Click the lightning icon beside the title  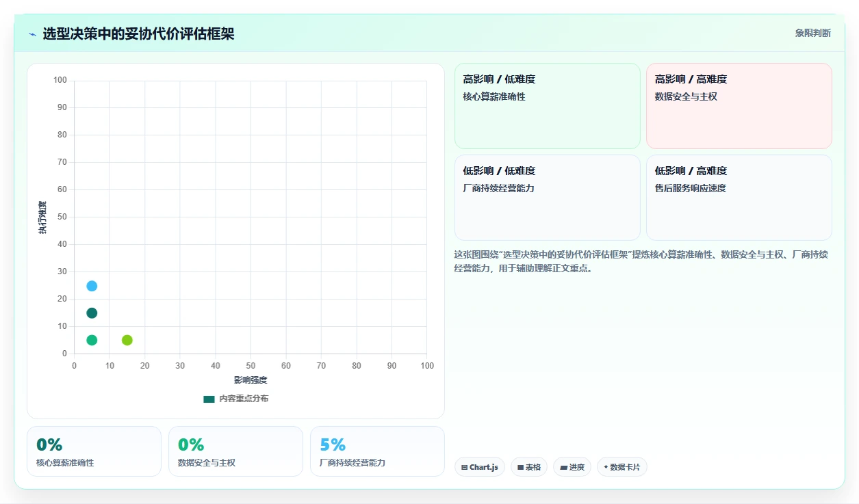tap(33, 34)
